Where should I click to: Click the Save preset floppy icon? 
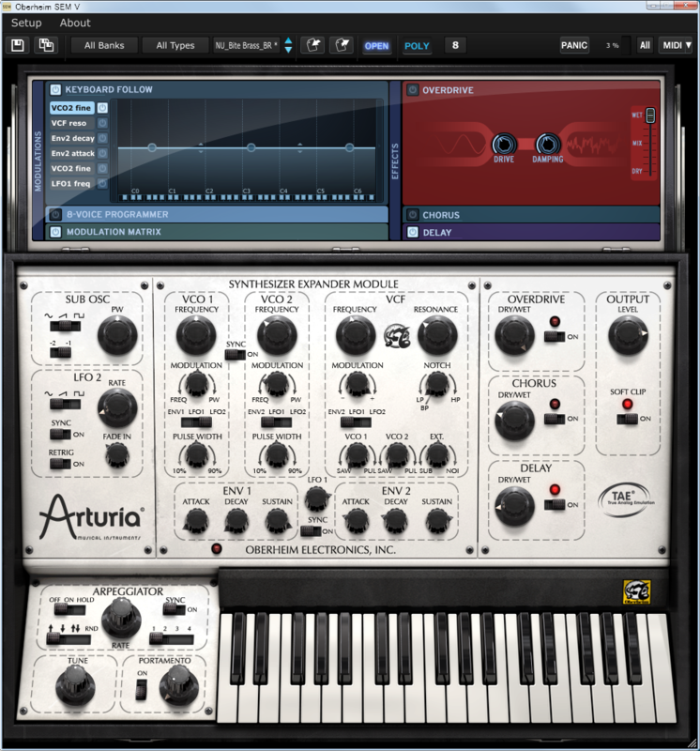pos(18,45)
